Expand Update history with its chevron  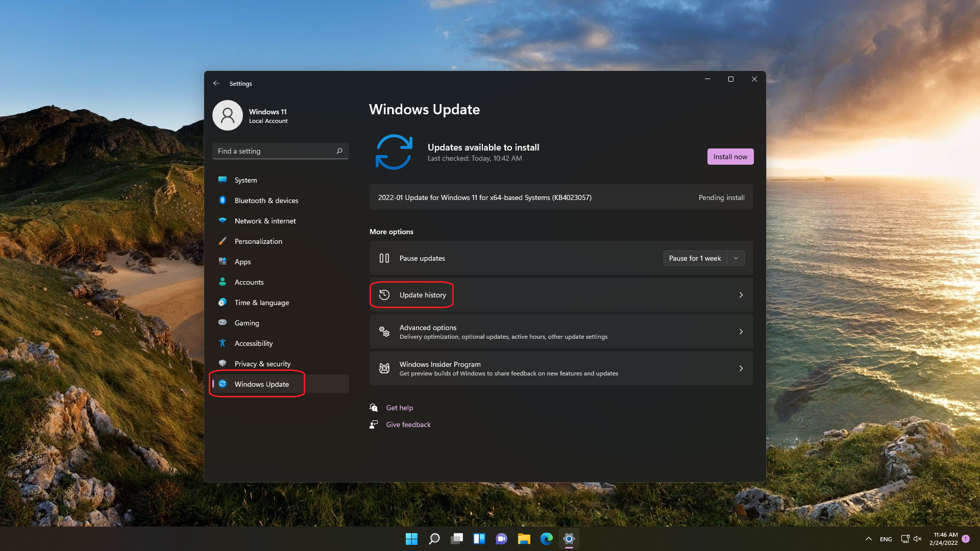(x=741, y=295)
